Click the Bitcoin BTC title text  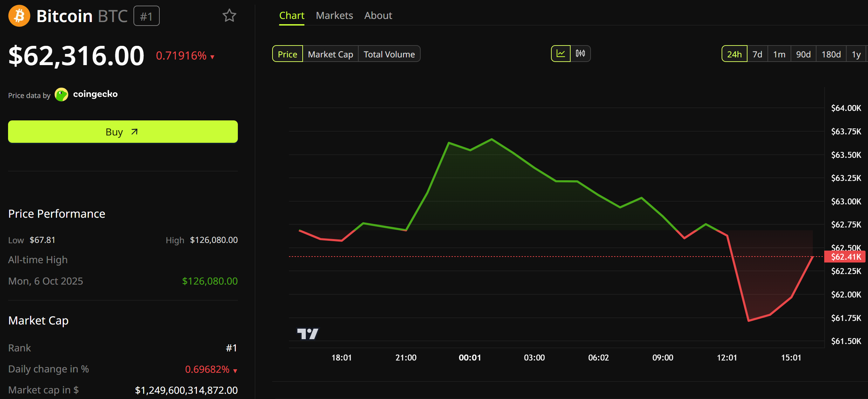coord(82,16)
